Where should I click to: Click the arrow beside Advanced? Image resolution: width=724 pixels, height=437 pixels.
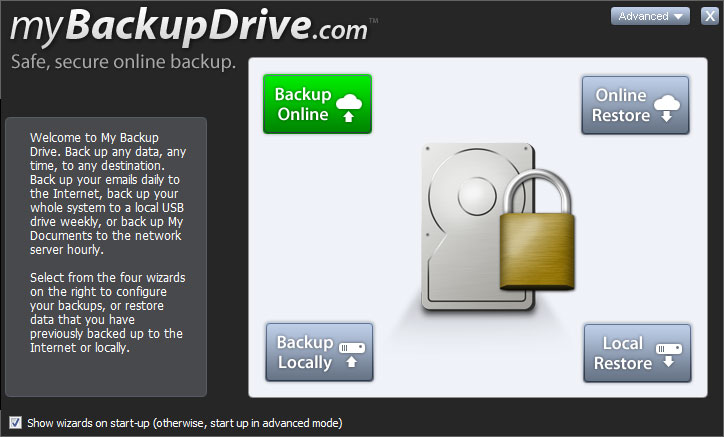coord(678,17)
